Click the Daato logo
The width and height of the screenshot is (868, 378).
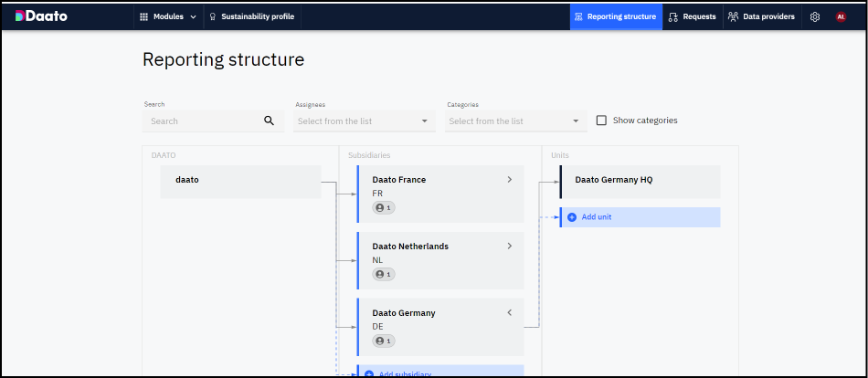point(41,16)
